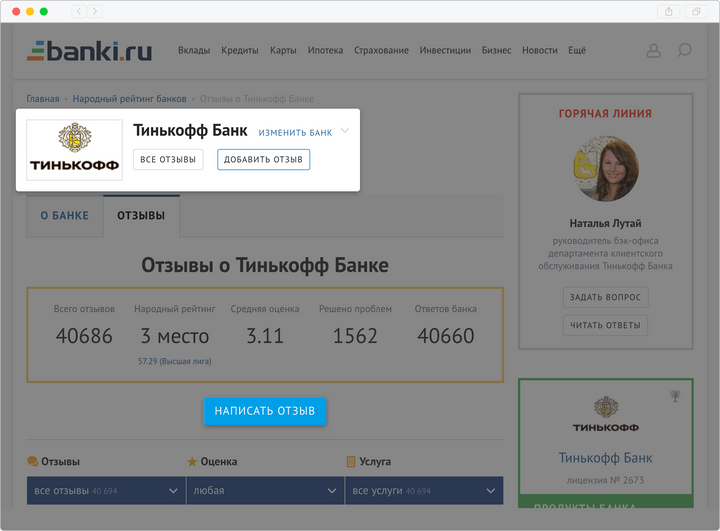Follow the 'Народный рейтинг банков' breadcrumb link
This screenshot has height=531, width=720.
(128, 99)
